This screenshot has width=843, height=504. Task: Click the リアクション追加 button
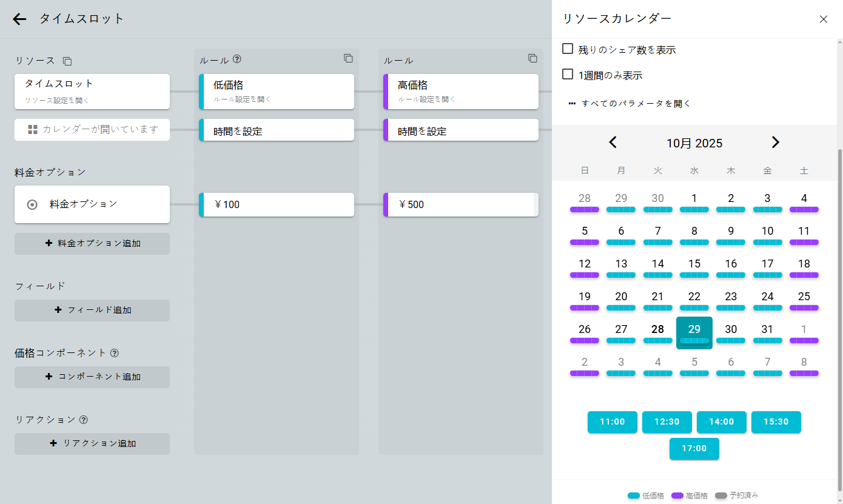(x=92, y=444)
